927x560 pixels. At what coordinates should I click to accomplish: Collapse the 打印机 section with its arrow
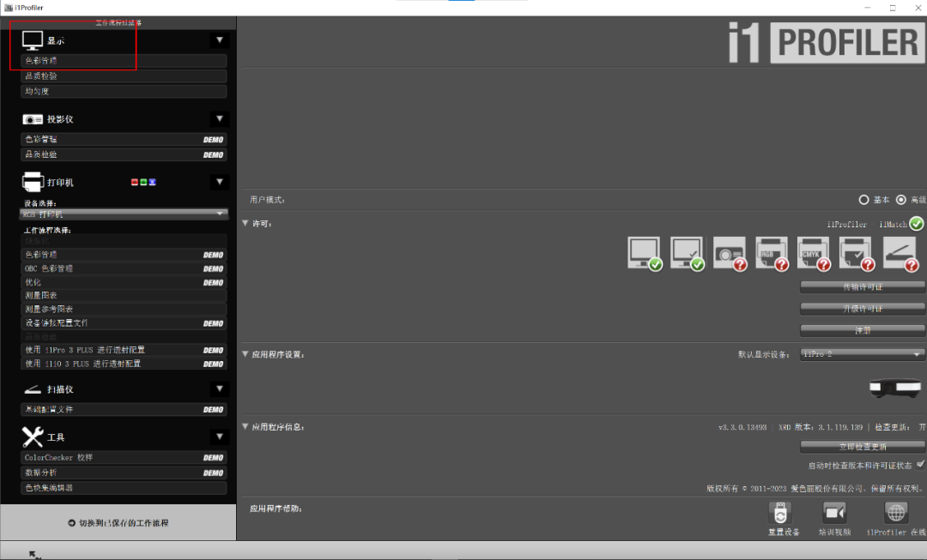[220, 182]
